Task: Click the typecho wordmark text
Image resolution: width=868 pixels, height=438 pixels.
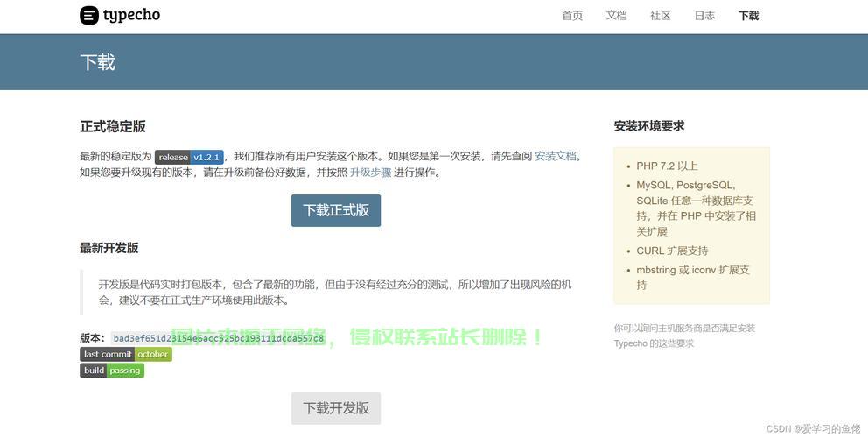Action: [x=131, y=15]
